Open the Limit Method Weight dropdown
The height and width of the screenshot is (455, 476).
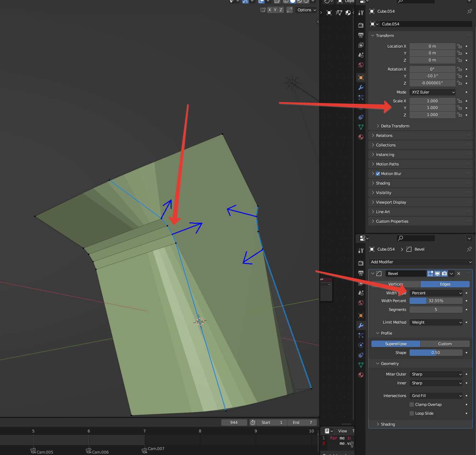436,322
